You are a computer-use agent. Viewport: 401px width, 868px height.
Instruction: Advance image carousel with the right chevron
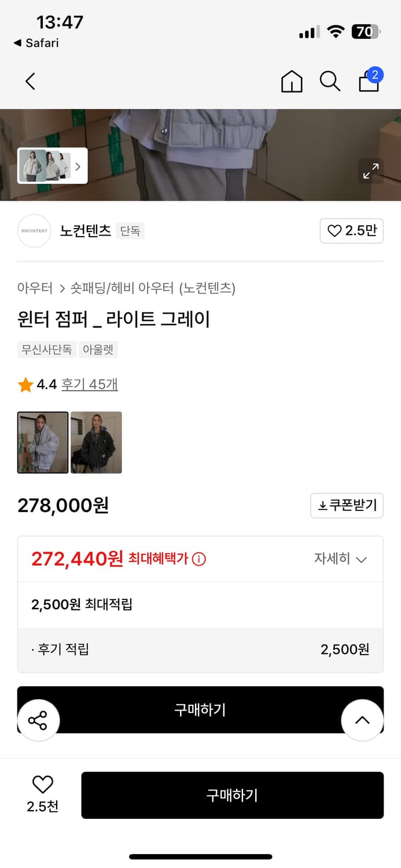78,166
